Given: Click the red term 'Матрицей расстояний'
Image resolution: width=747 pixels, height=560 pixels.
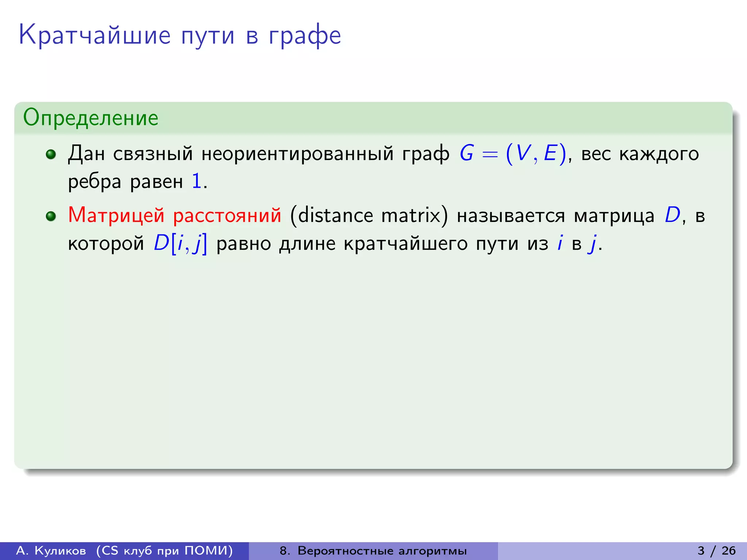Looking at the screenshot, I should 175,215.
